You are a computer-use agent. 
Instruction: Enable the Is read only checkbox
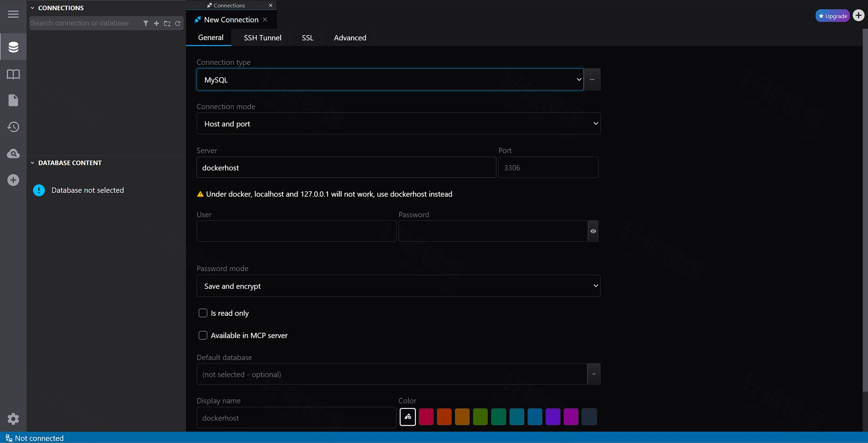click(x=203, y=313)
